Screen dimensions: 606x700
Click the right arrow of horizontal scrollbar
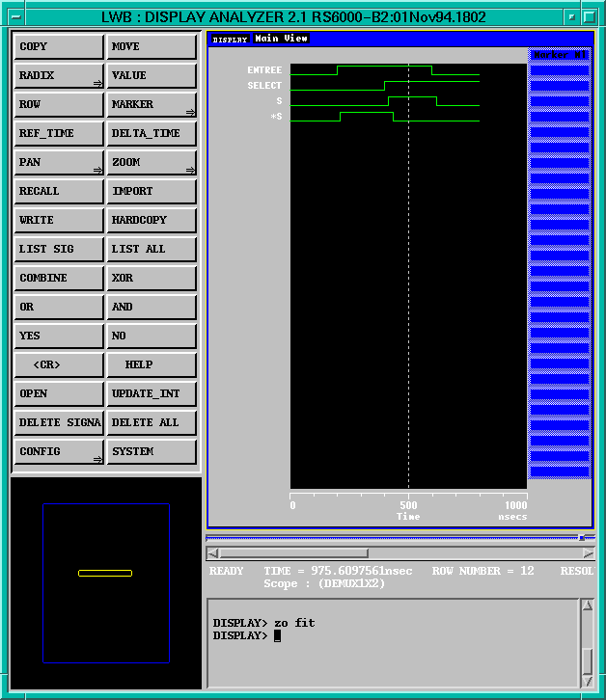[588, 553]
